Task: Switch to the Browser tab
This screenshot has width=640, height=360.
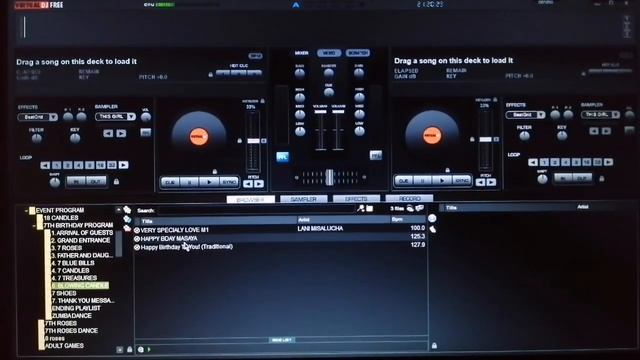Action: pyautogui.click(x=251, y=199)
